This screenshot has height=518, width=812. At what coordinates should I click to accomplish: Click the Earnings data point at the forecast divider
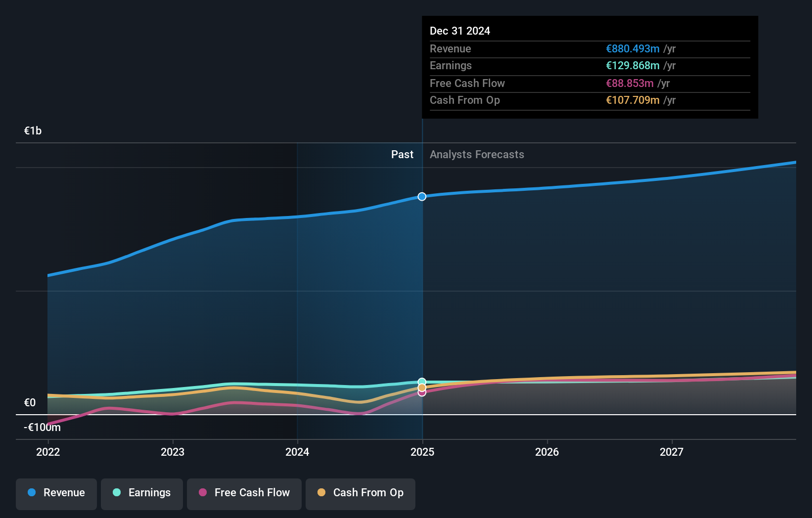pos(421,381)
